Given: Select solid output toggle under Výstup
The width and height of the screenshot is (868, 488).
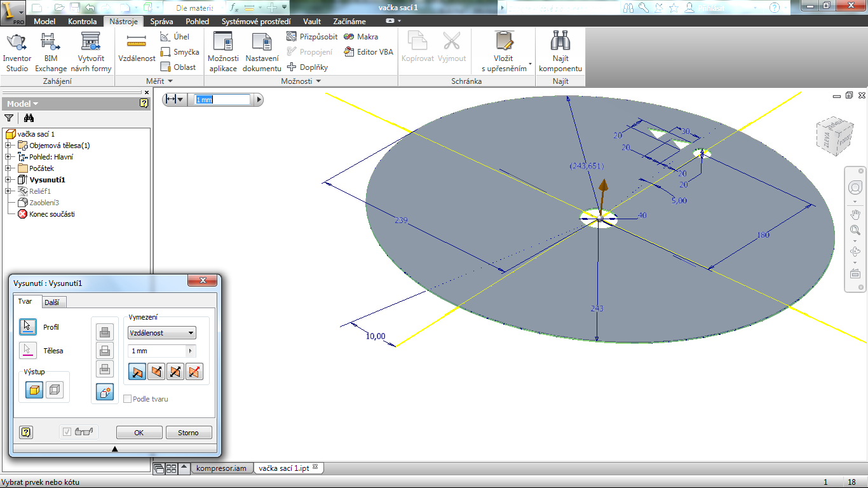Looking at the screenshot, I should (x=34, y=390).
